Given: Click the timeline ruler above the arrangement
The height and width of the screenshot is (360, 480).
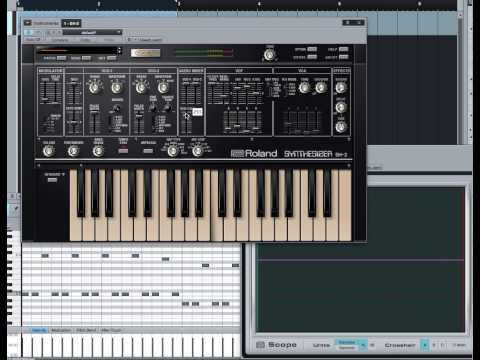Looking at the screenshot, I should 237,5.
